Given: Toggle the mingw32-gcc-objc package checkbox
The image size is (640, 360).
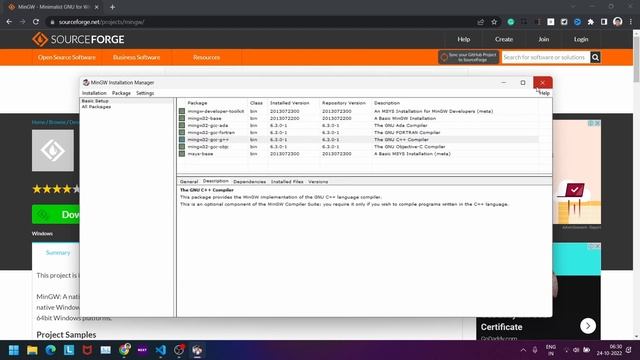Looking at the screenshot, I should pyautogui.click(x=182, y=147).
